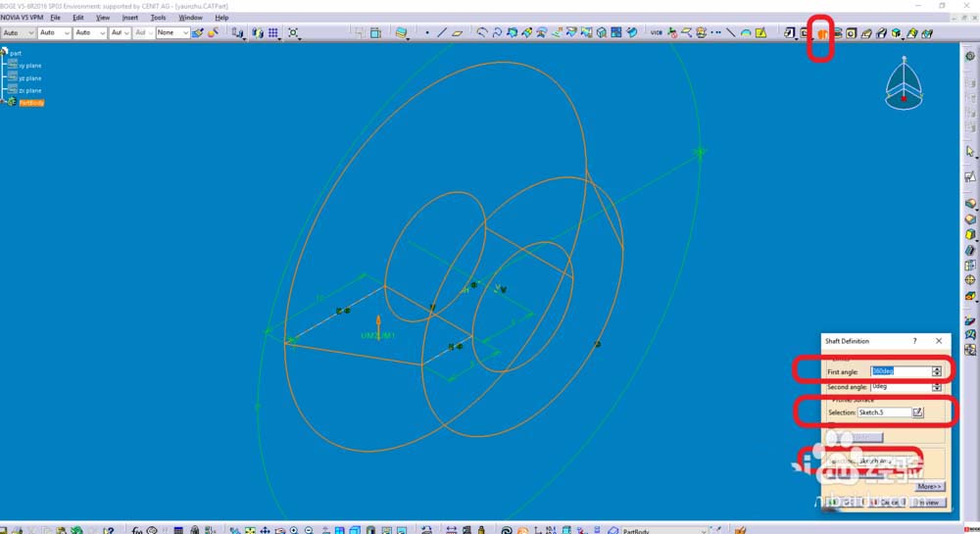Select the Plane tool icon
The image size is (980, 534).
pyautogui.click(x=458, y=32)
